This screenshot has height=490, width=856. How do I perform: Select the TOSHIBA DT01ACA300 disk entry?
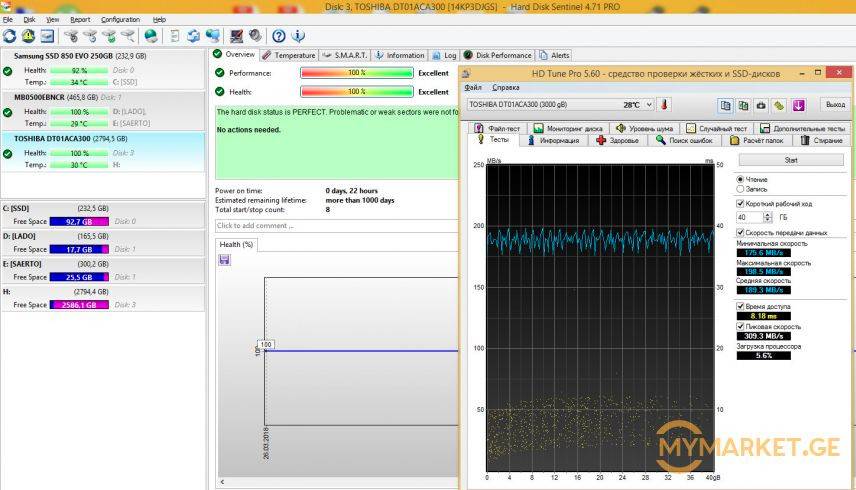coord(103,152)
